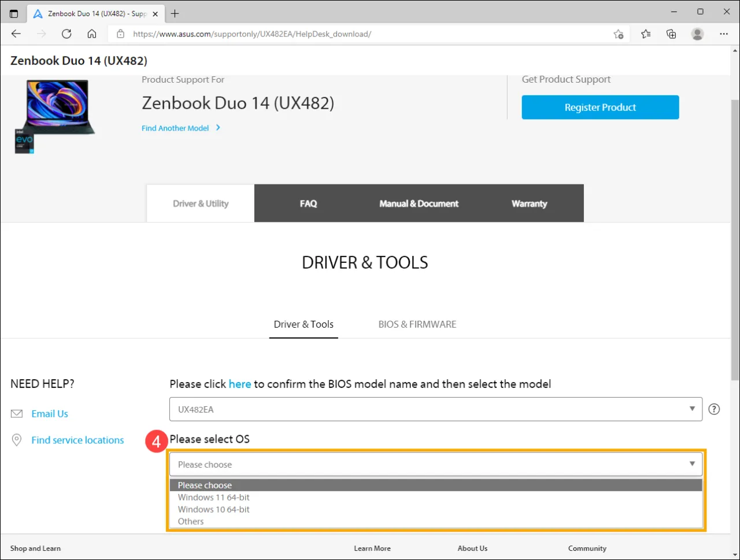Switch to BIOS & FIRMWARE tab

pos(417,324)
